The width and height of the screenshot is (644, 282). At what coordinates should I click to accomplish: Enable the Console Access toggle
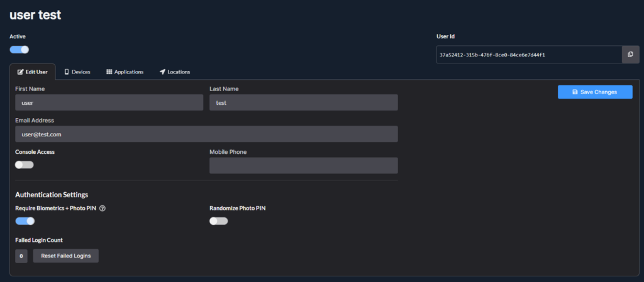(25, 165)
